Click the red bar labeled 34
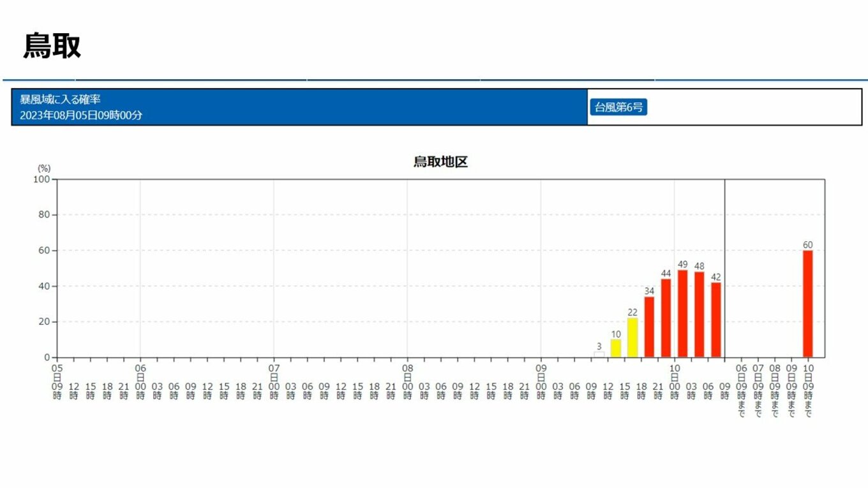868x488 pixels. tap(649, 327)
